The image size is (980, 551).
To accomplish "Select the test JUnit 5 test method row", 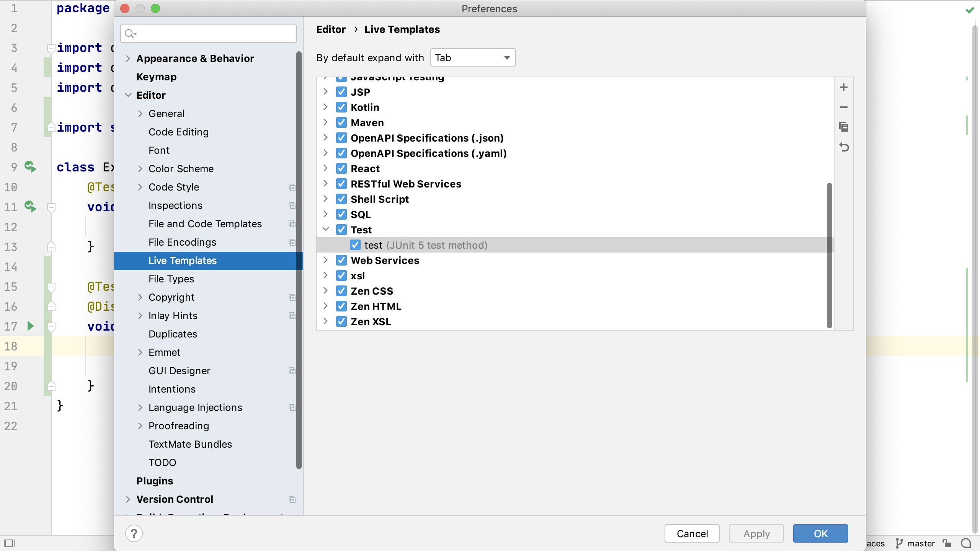I will [x=575, y=245].
